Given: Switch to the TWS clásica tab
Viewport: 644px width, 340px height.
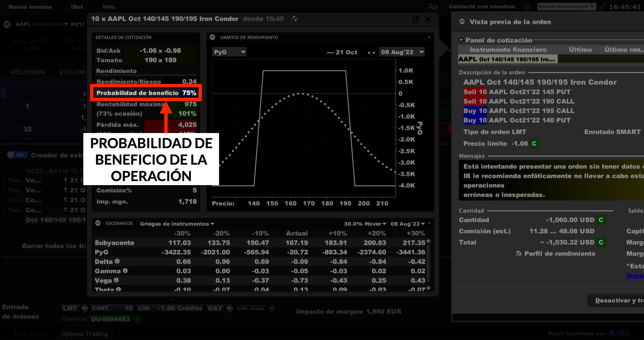Looking at the screenshot, I should tap(31, 334).
